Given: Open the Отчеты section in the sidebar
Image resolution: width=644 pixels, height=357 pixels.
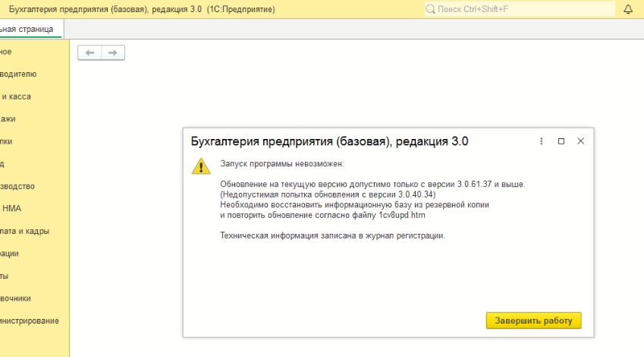Looking at the screenshot, I should (x=5, y=276).
